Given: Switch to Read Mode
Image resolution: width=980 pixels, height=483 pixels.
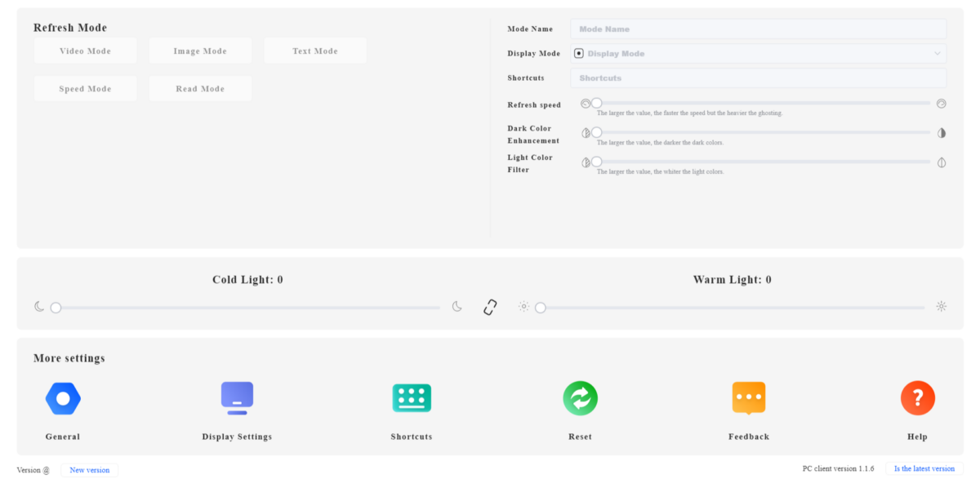Looking at the screenshot, I should coord(200,89).
